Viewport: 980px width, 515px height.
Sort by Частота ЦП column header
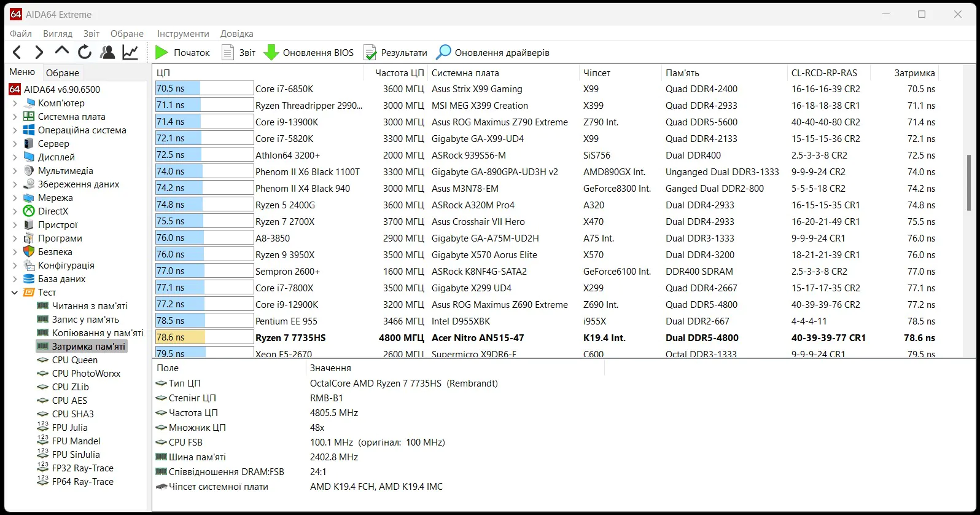[396, 73]
